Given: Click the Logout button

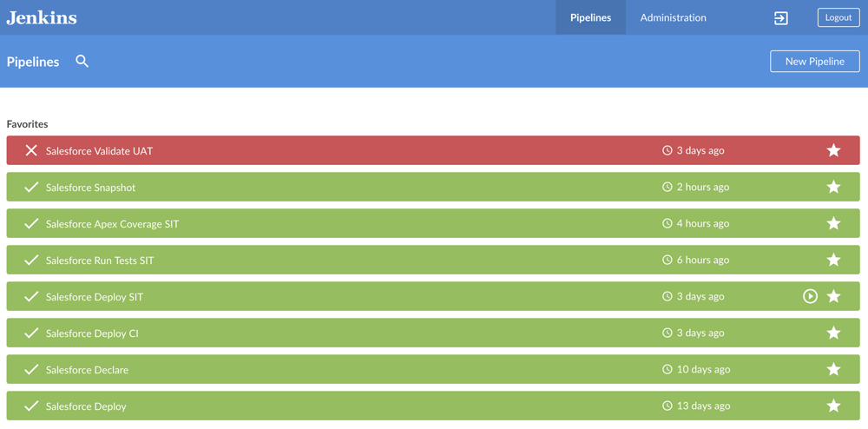Looking at the screenshot, I should pos(838,17).
